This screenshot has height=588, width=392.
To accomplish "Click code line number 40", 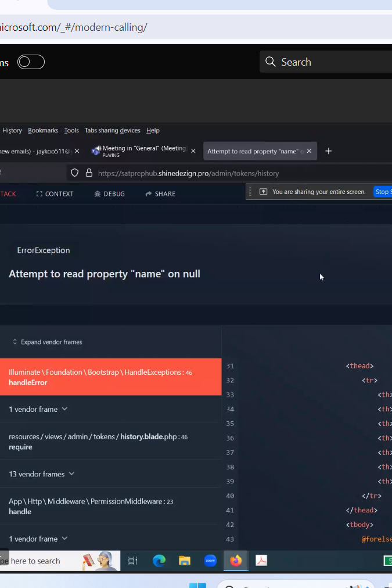I will click(x=230, y=496).
